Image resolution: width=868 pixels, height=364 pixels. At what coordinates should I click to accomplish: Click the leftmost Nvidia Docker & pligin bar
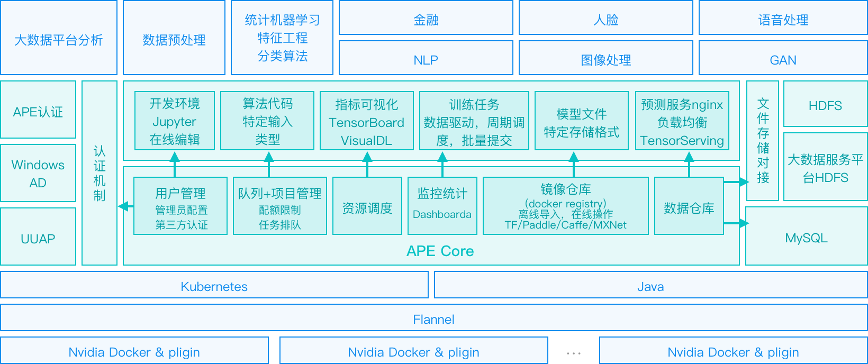(134, 350)
